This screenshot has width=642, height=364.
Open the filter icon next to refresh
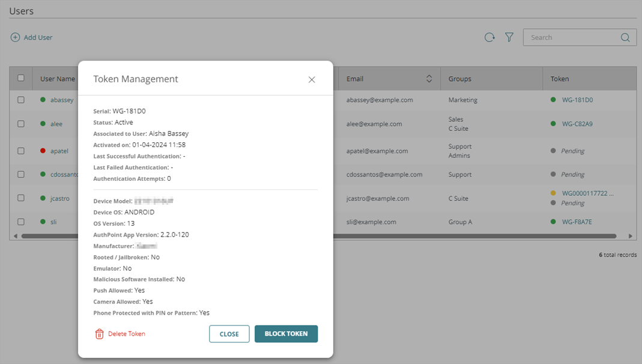(509, 37)
